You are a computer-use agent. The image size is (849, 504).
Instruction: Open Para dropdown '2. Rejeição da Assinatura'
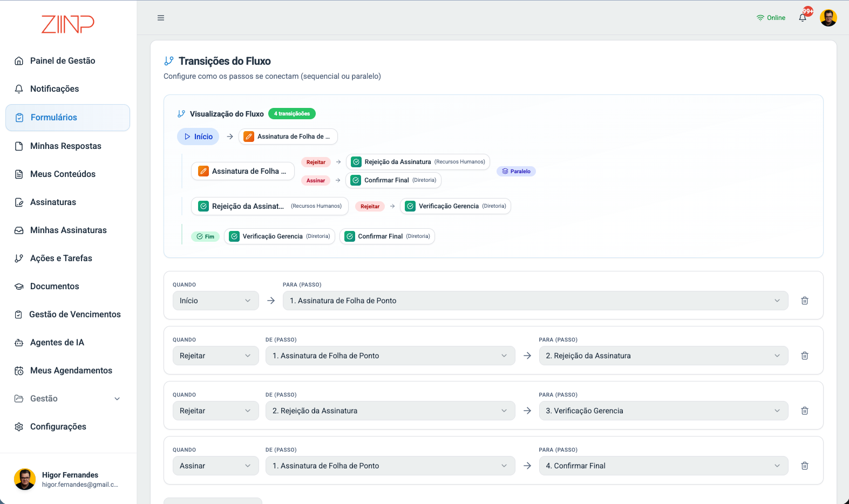pos(663,356)
